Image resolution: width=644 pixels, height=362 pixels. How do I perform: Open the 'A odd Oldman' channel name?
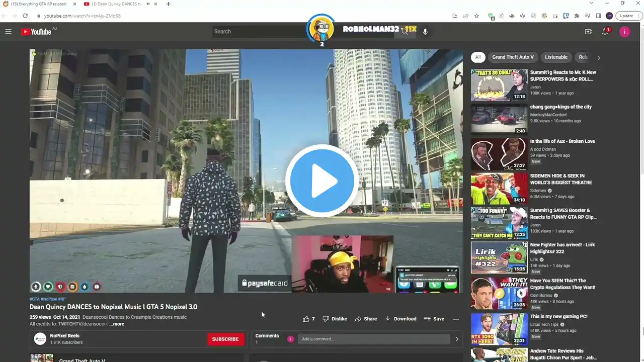point(543,149)
